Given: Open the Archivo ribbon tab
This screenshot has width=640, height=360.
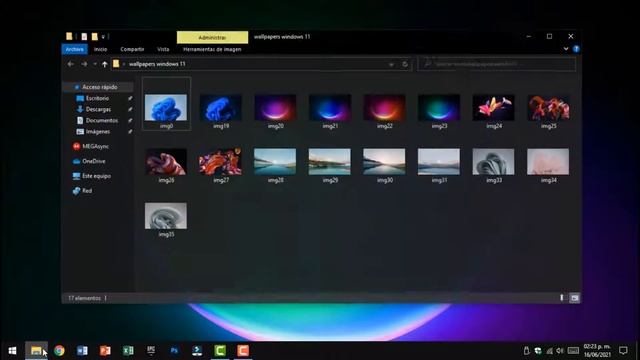Looking at the screenshot, I should click(x=75, y=49).
